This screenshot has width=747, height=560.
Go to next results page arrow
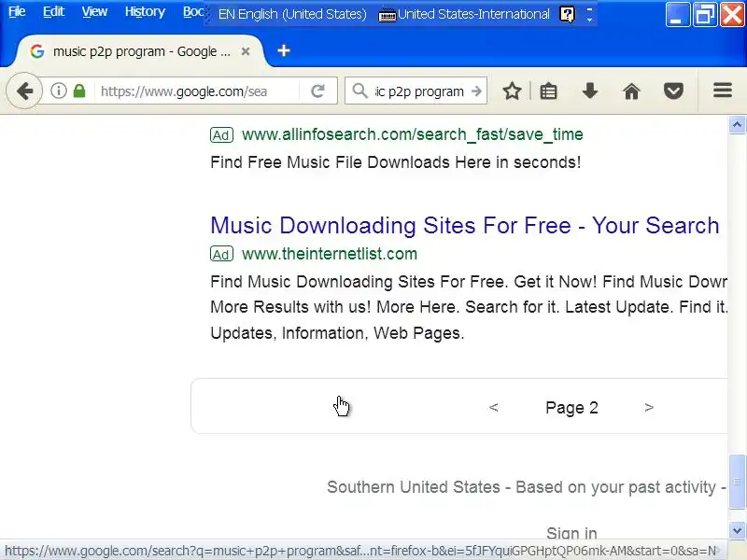pyautogui.click(x=649, y=408)
